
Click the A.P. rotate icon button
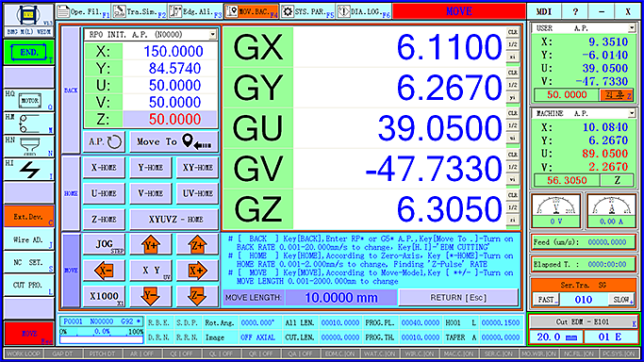tap(105, 142)
